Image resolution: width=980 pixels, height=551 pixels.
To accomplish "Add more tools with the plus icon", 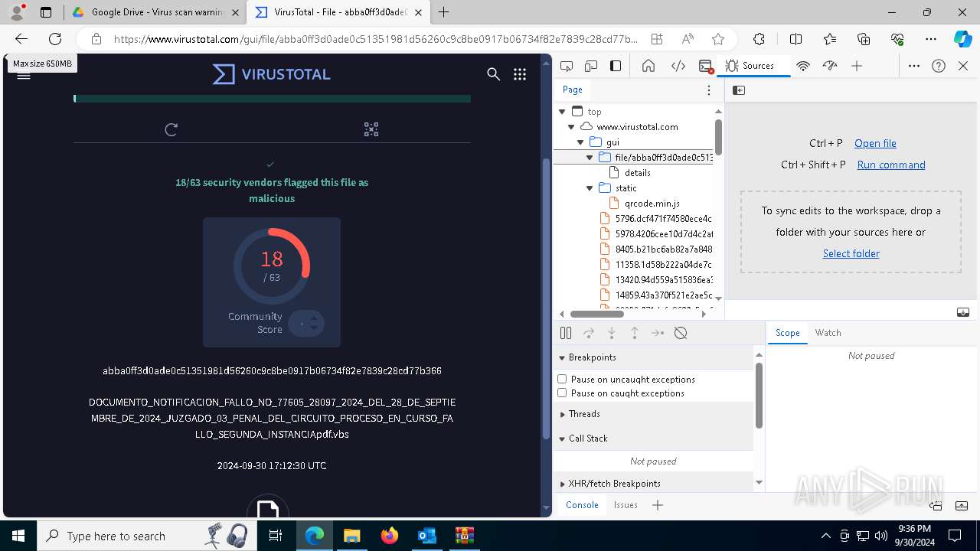I will tap(857, 66).
